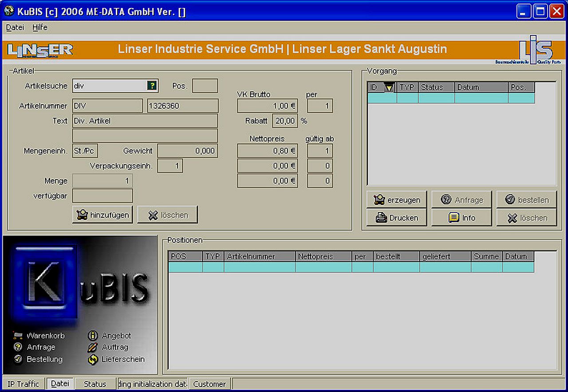
Task: Click the empty second text line field
Action: tap(145, 136)
